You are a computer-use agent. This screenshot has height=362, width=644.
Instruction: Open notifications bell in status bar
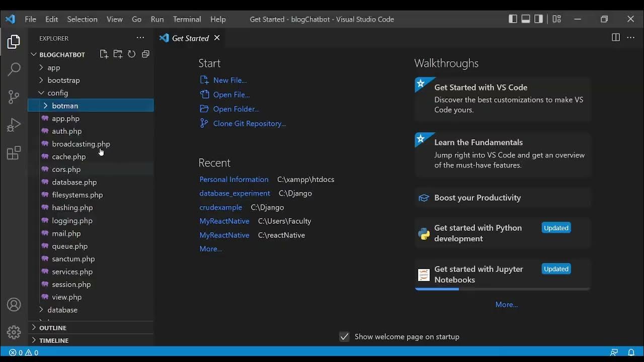coord(631,352)
